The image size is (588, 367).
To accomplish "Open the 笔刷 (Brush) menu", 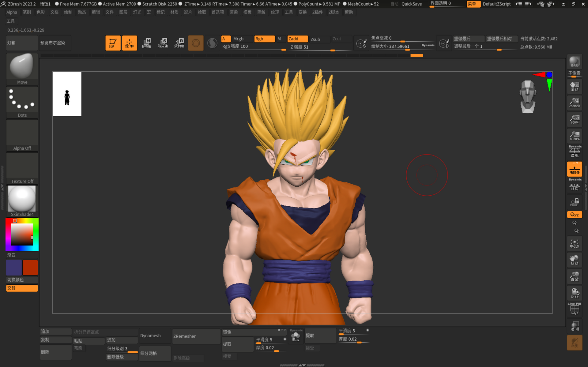I will tap(27, 12).
